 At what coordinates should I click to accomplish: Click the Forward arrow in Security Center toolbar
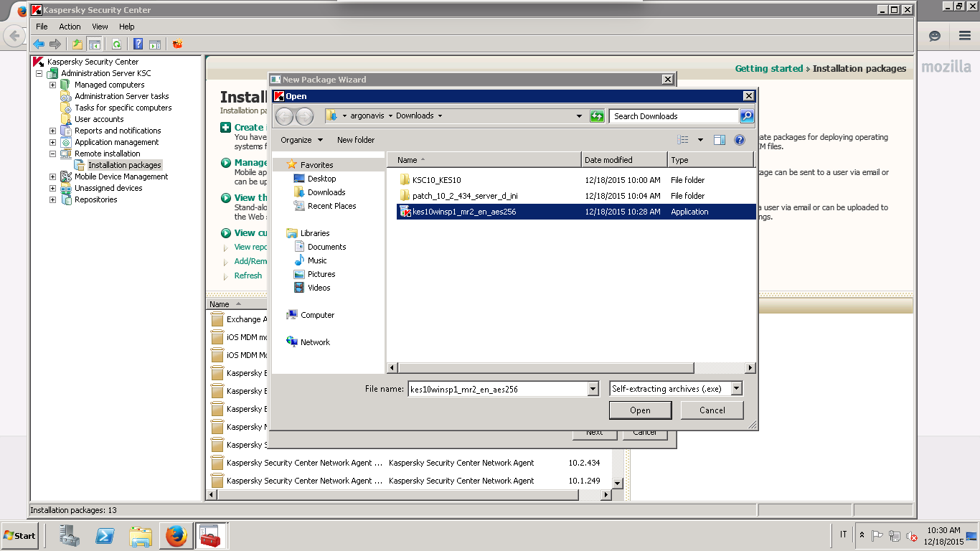[x=55, y=44]
